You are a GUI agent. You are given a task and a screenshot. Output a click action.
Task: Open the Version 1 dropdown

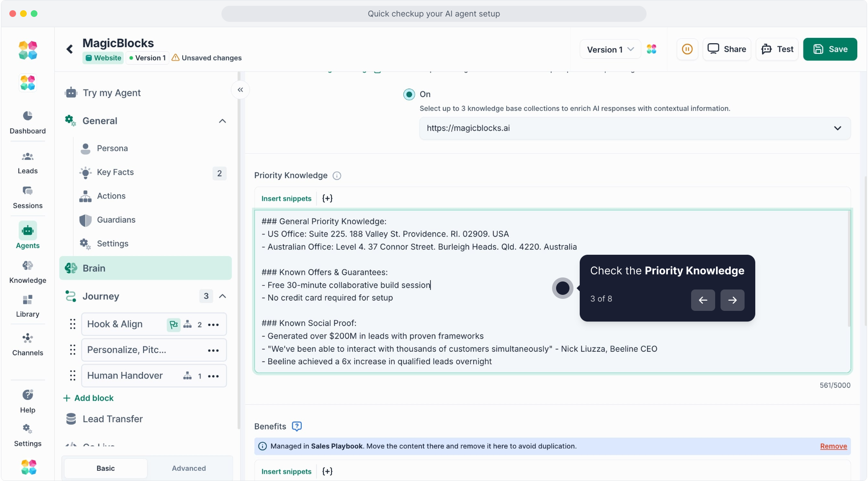click(x=610, y=49)
